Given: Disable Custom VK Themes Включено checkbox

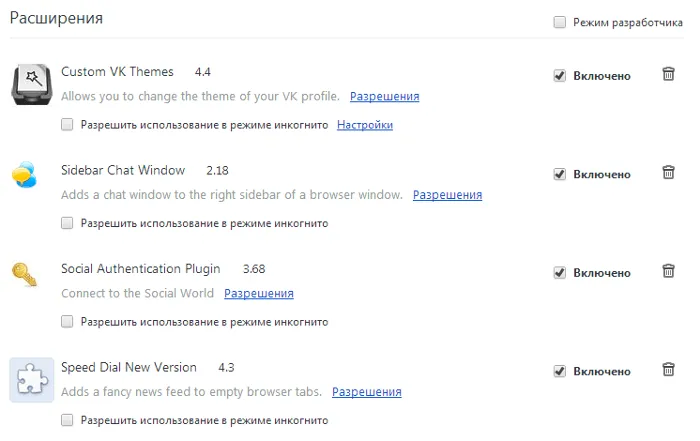Looking at the screenshot, I should [x=559, y=75].
